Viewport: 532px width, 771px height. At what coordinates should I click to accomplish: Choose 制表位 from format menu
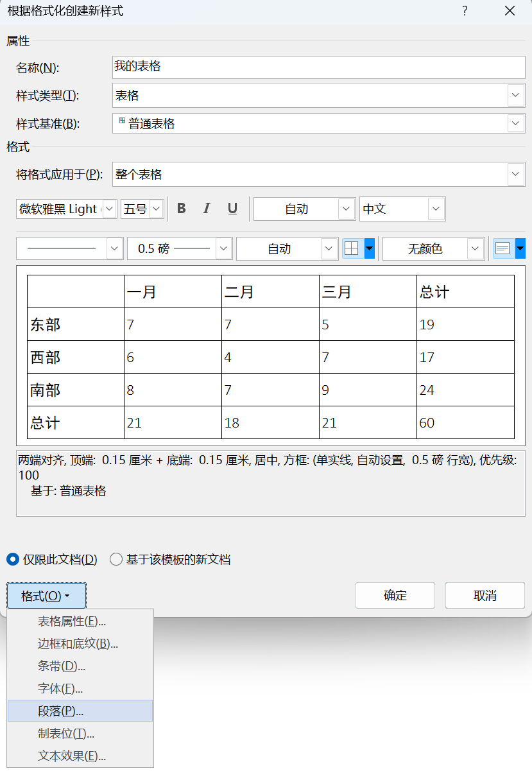[x=80, y=733]
